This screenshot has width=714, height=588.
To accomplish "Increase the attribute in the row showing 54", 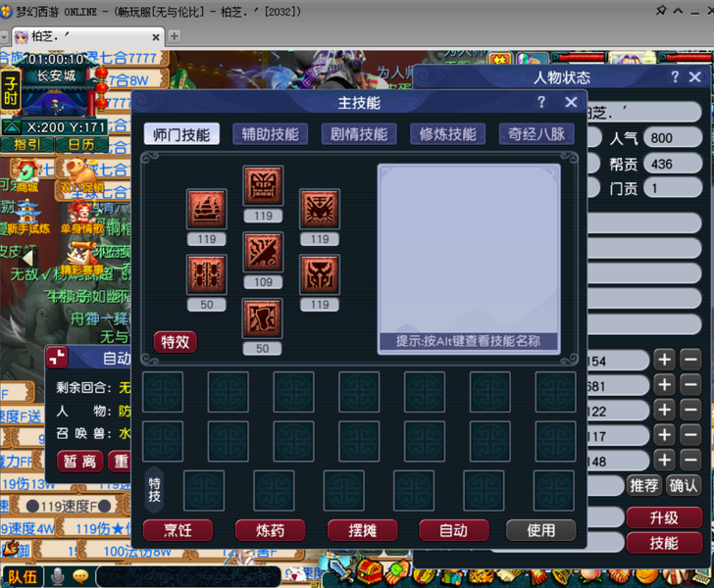I will (x=664, y=360).
